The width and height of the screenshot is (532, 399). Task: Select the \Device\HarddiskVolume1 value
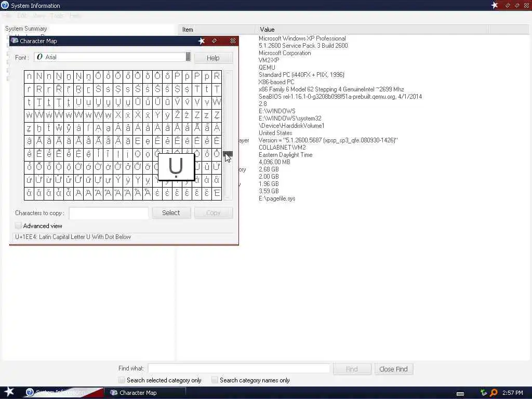[291, 126]
